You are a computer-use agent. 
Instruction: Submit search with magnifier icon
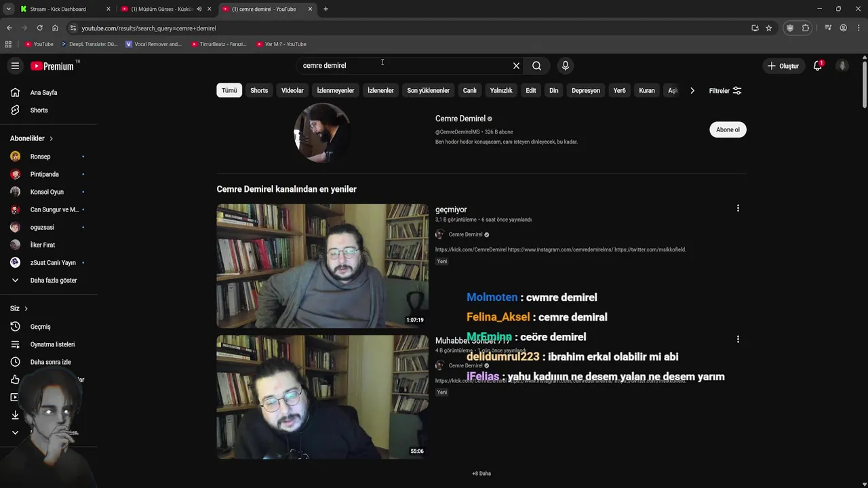pyautogui.click(x=536, y=66)
